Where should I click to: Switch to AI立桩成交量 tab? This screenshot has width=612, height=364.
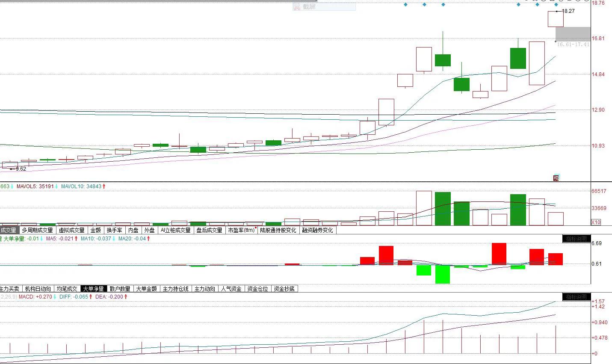tap(175, 230)
